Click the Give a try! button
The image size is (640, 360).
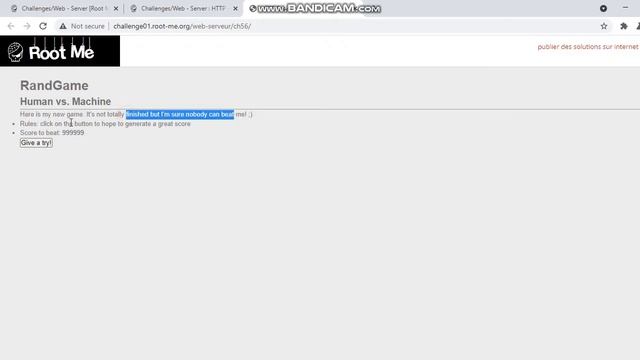[x=36, y=143]
